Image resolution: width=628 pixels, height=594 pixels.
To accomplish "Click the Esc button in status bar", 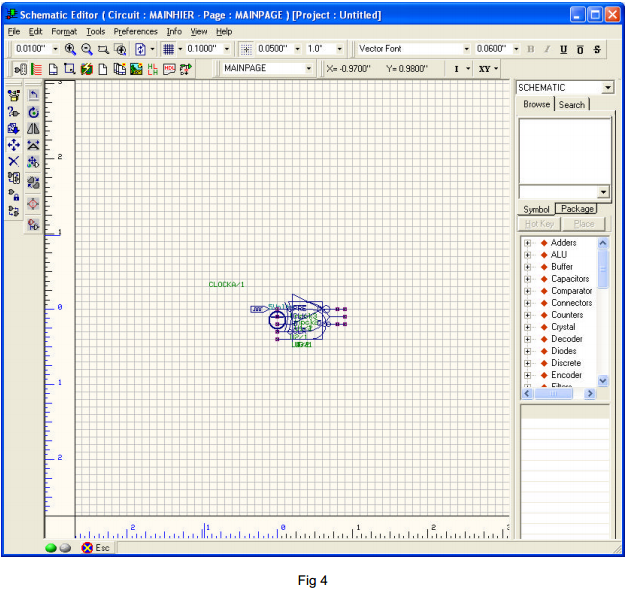I will pos(96,548).
